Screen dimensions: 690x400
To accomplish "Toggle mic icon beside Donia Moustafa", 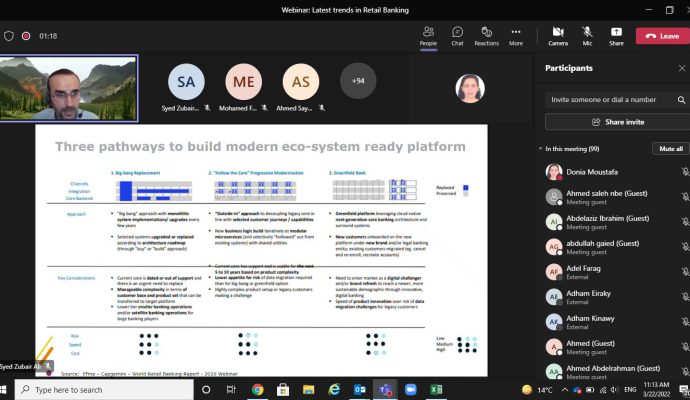I will pos(684,171).
